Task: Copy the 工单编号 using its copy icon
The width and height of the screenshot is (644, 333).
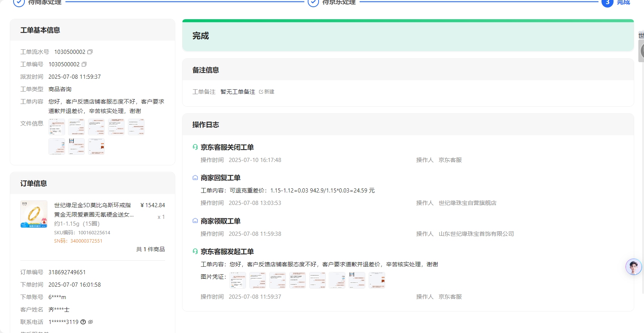Action: click(84, 64)
